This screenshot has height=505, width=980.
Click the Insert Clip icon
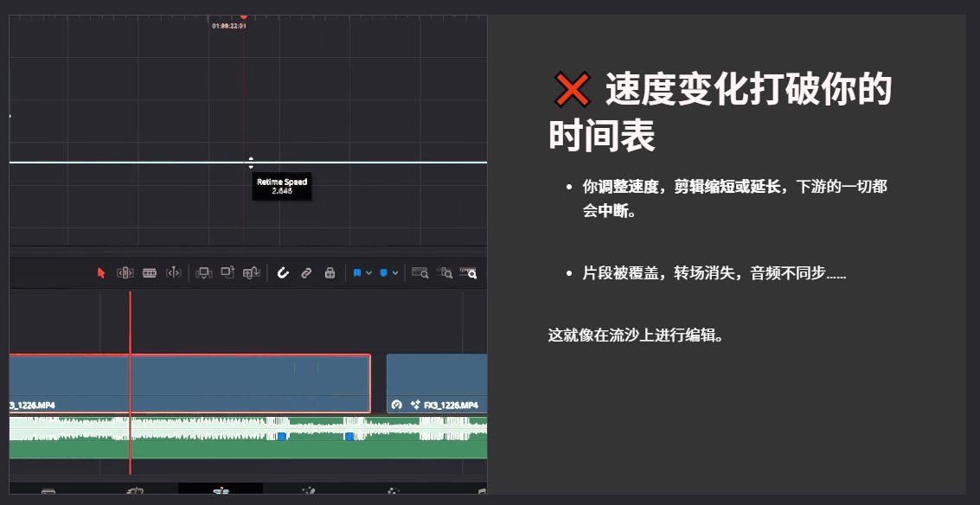(204, 272)
